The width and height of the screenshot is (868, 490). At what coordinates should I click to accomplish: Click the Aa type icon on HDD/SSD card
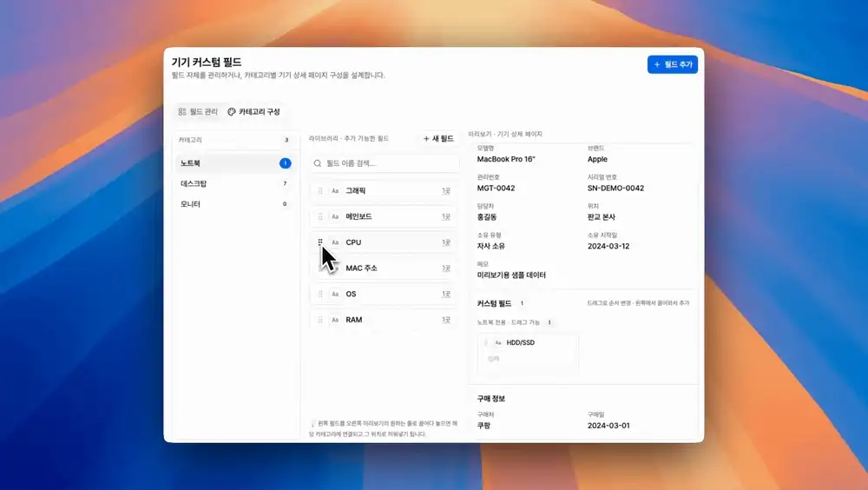(497, 342)
